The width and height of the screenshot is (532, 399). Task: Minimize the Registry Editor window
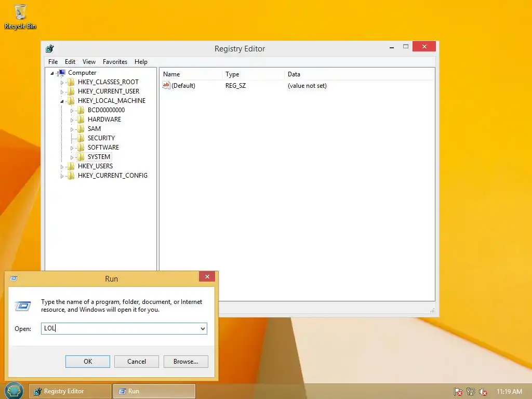tap(392, 47)
